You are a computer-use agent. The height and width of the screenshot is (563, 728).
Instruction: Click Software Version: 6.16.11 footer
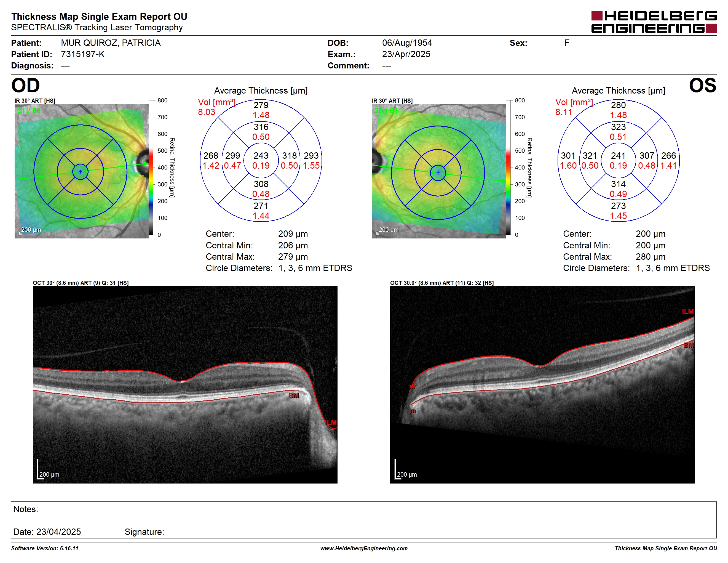[45, 548]
